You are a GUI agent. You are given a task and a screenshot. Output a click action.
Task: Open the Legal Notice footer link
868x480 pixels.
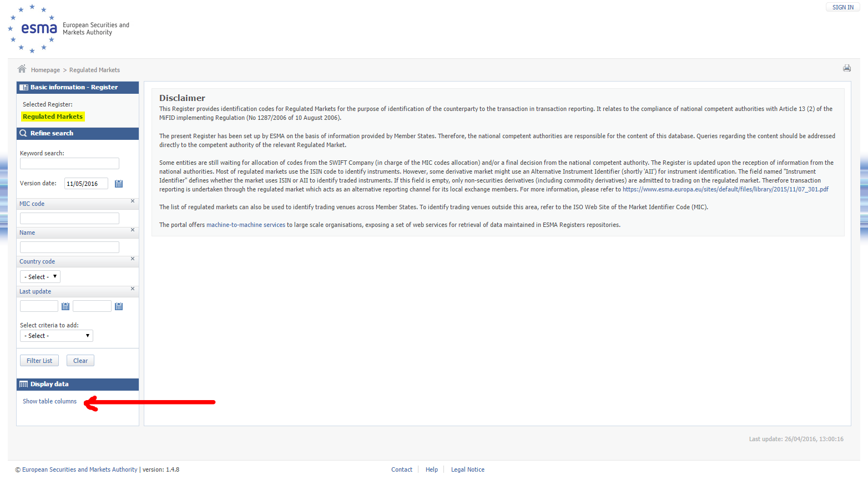coord(467,469)
